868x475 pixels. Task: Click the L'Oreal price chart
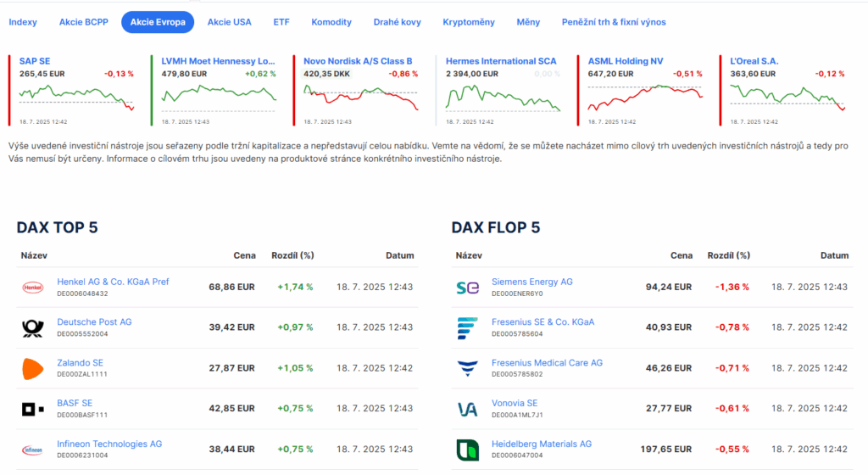(787, 98)
